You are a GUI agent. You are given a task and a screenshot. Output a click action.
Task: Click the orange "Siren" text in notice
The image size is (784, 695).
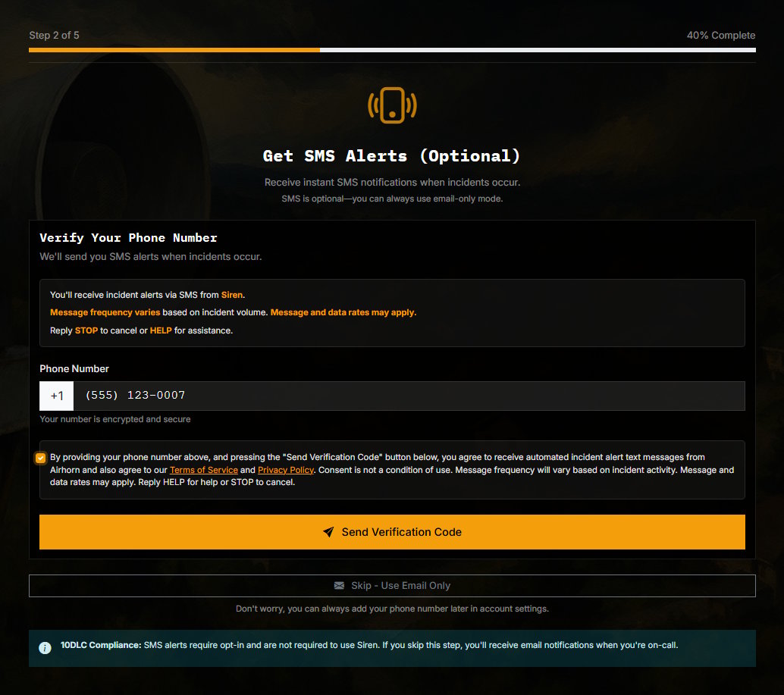(x=232, y=295)
